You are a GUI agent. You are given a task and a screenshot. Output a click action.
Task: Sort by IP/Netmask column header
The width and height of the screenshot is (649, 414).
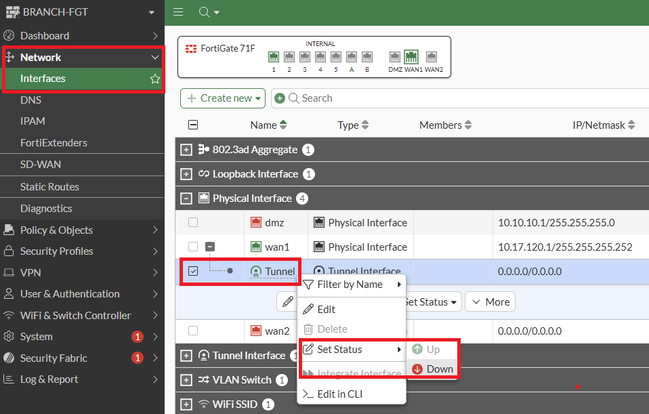click(x=603, y=125)
